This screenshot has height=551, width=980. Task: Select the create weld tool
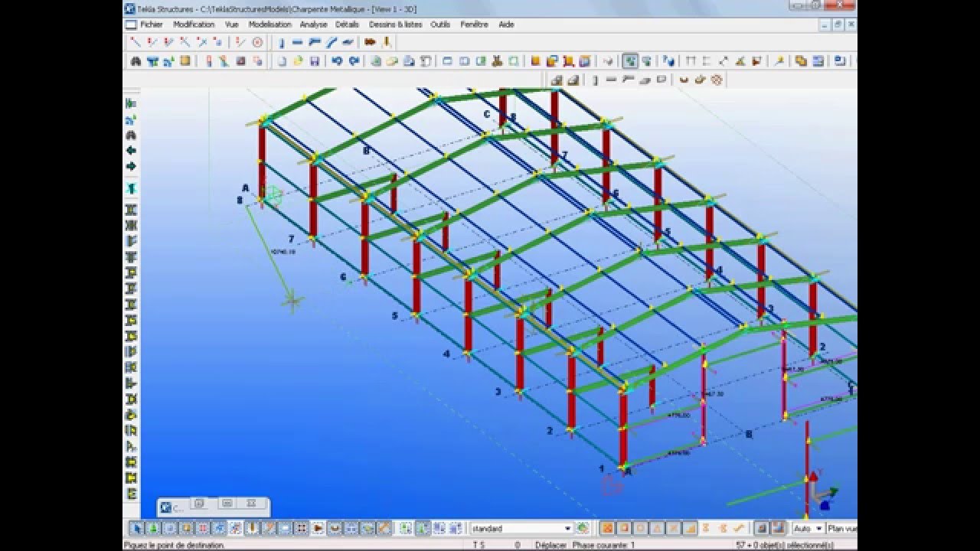pos(386,43)
